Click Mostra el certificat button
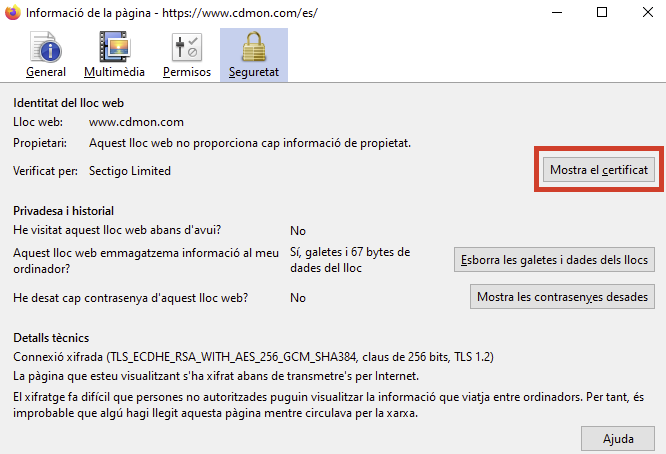 (599, 170)
